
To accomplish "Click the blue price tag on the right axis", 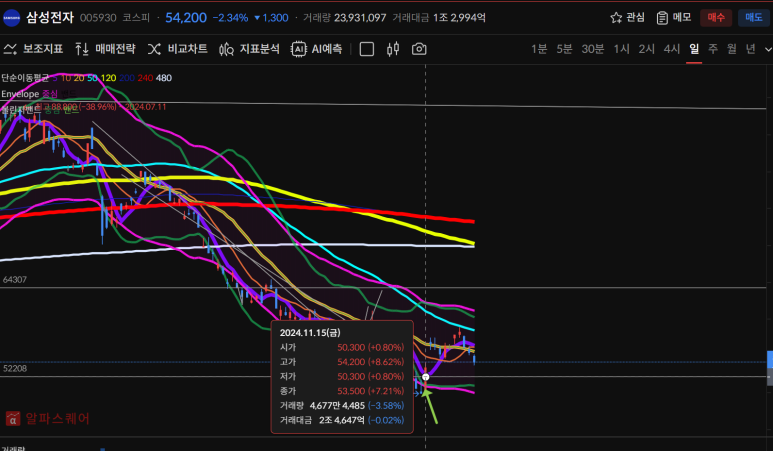I will click(x=770, y=359).
